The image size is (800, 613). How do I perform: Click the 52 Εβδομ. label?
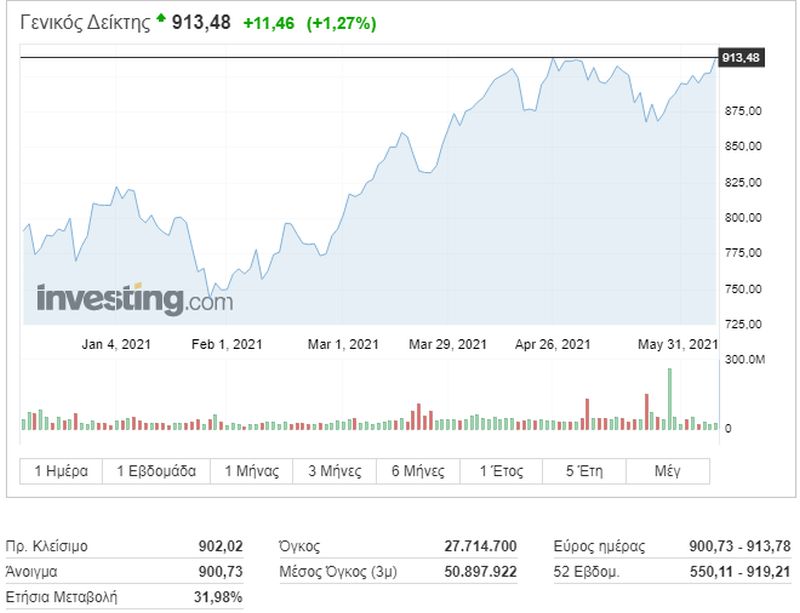(x=587, y=572)
